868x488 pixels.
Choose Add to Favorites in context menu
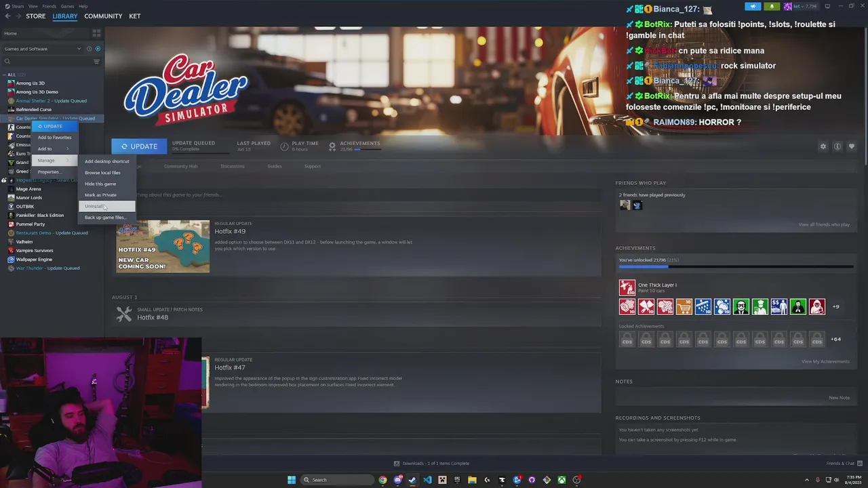(55, 138)
